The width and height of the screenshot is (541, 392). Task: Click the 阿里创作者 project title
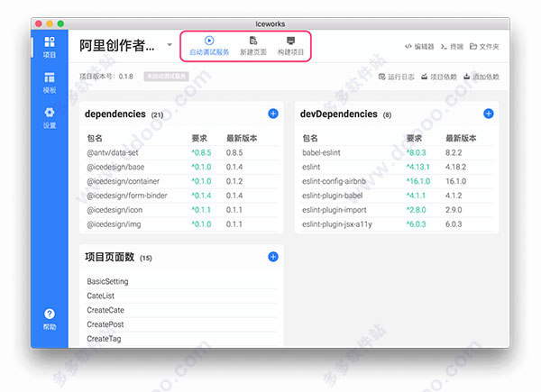pyautogui.click(x=117, y=46)
